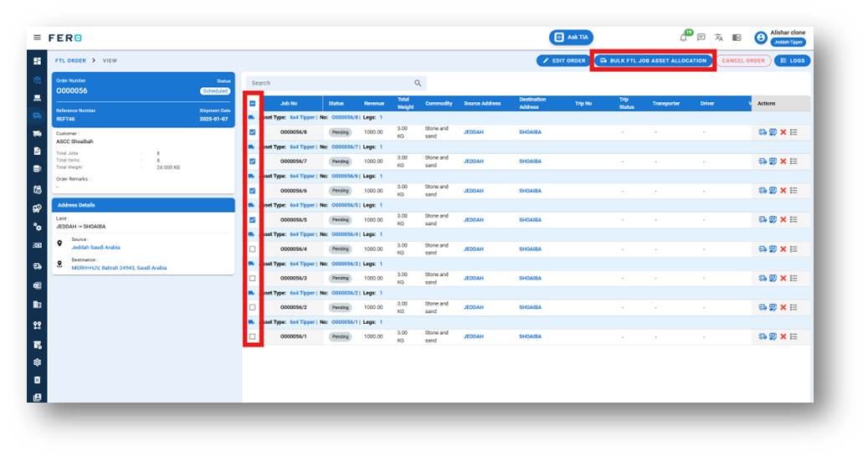Check the checkbox for job 0000056/3
The image size is (868, 457).
[x=253, y=278]
